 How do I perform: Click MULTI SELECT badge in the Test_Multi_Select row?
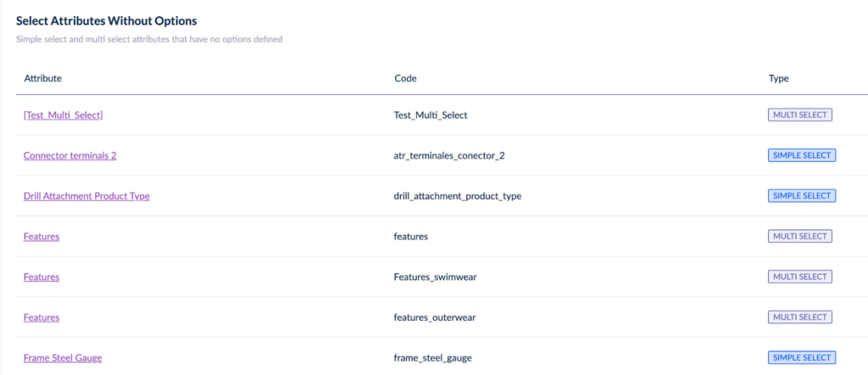(x=799, y=115)
